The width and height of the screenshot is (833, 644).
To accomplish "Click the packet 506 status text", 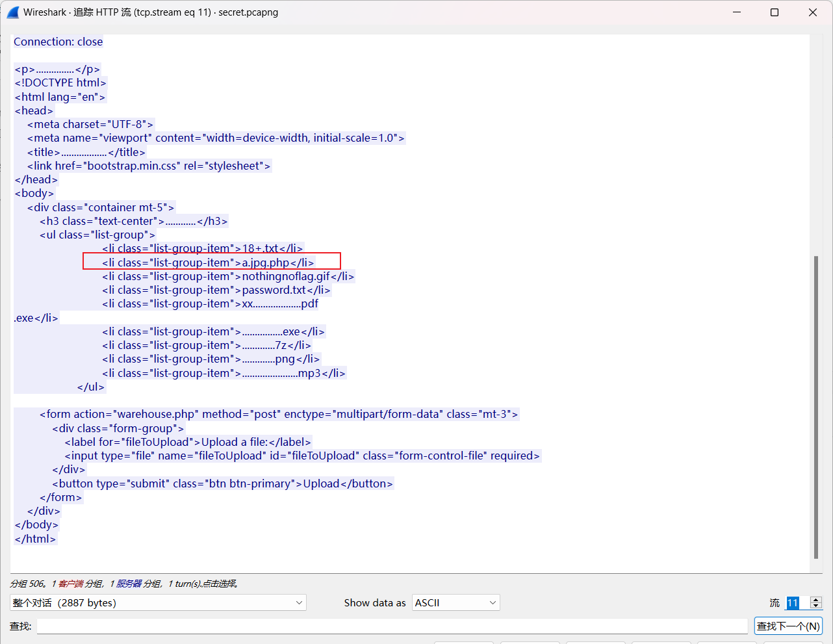I will [123, 584].
